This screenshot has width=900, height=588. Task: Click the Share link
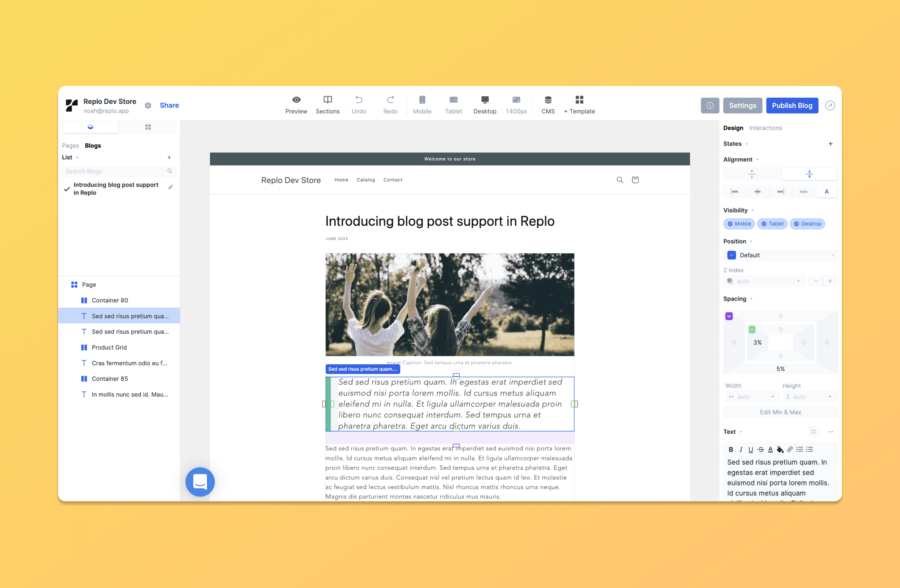tap(169, 105)
